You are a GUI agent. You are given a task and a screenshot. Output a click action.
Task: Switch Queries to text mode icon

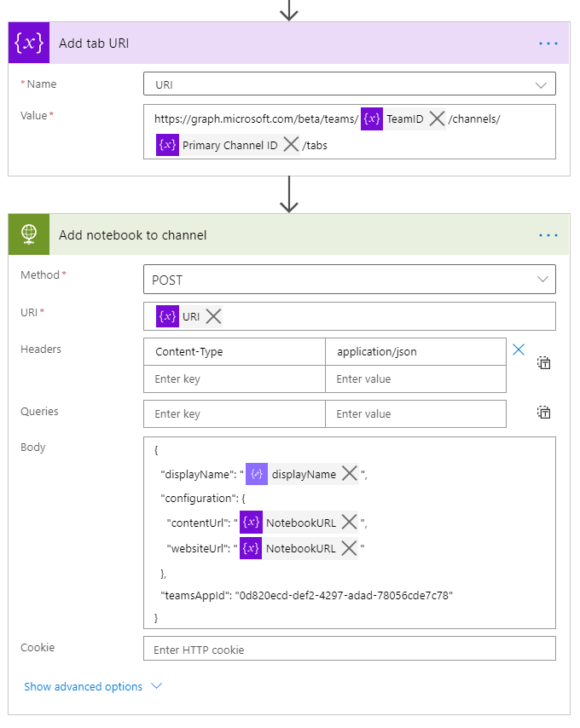tap(543, 413)
